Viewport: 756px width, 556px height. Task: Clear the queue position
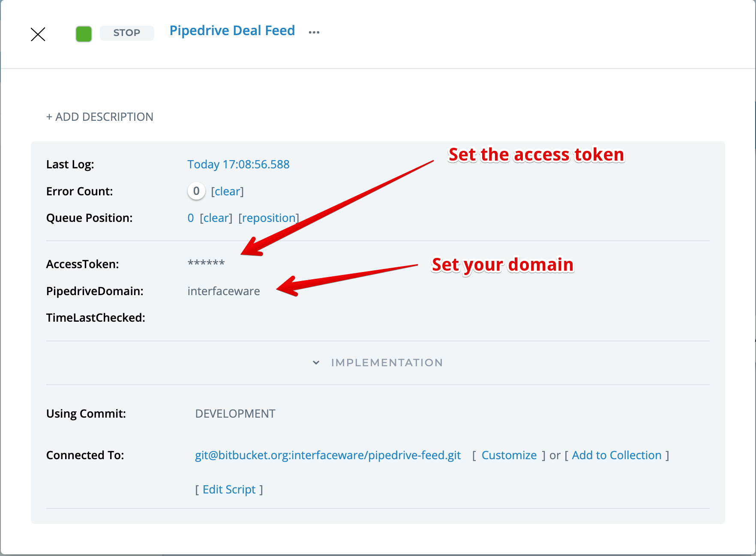(216, 218)
